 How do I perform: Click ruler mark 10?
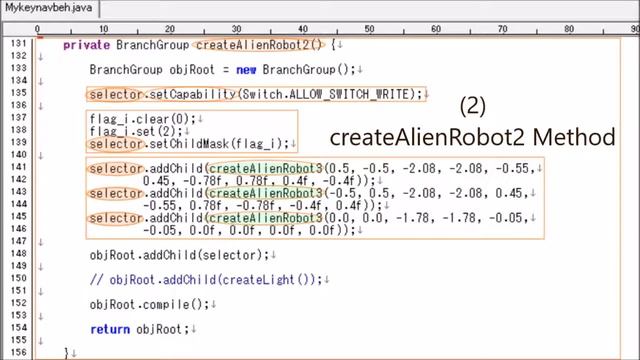pyautogui.click(x=104, y=29)
